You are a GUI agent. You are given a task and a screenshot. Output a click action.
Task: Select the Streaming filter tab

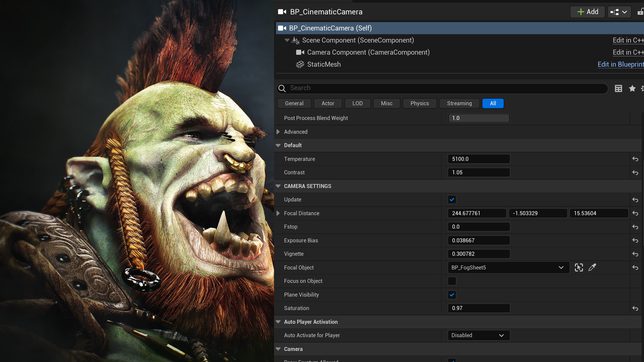[x=459, y=103]
